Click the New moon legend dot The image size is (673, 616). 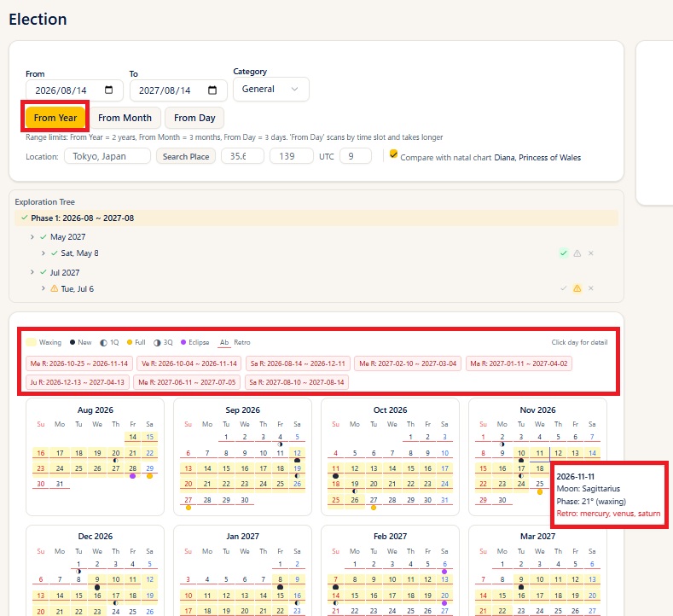click(x=73, y=342)
